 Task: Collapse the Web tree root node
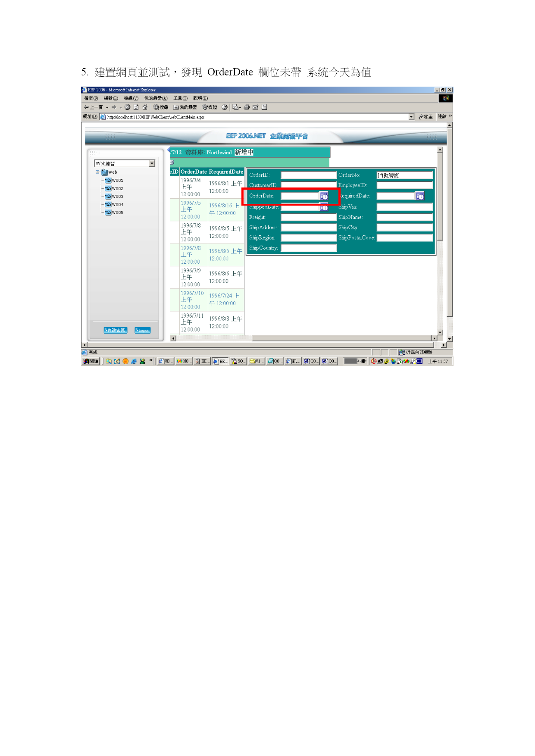pyautogui.click(x=97, y=172)
